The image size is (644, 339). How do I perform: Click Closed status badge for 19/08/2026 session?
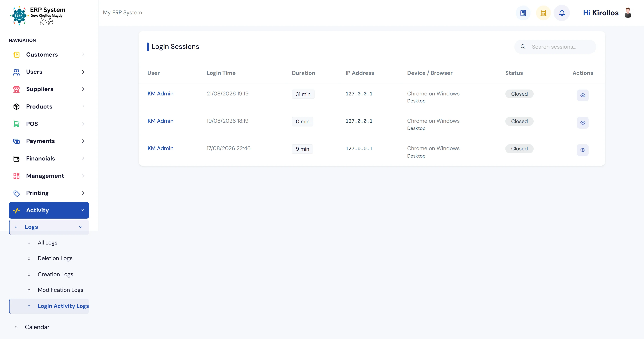519,121
